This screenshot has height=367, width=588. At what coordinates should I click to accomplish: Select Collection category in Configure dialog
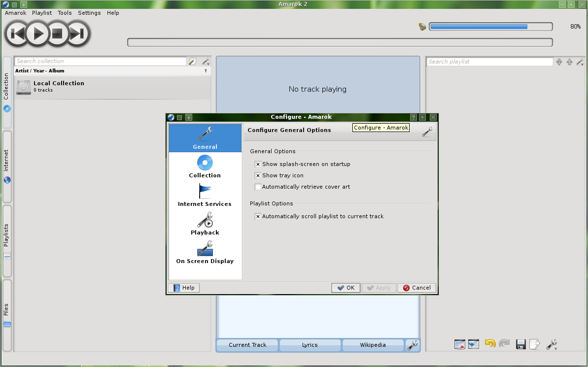[205, 167]
